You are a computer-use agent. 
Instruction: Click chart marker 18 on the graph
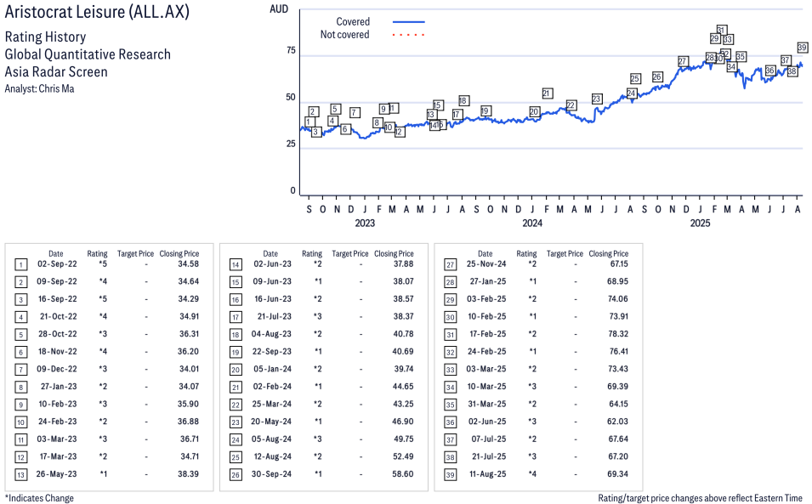463,100
